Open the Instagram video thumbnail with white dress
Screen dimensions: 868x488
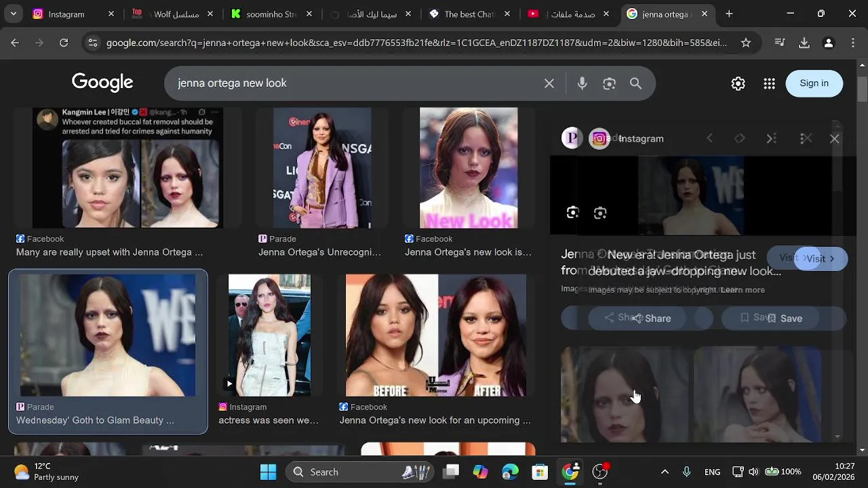pos(269,335)
